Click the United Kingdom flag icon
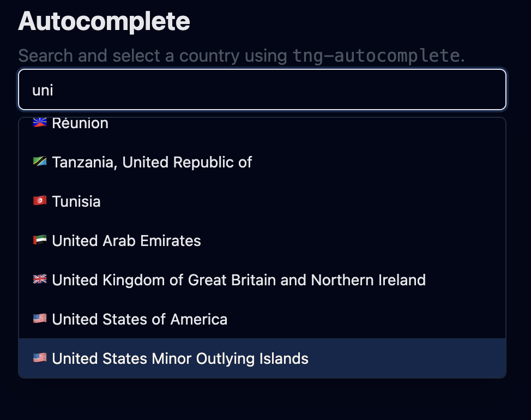Image resolution: width=531 pixels, height=420 pixels. 40,280
